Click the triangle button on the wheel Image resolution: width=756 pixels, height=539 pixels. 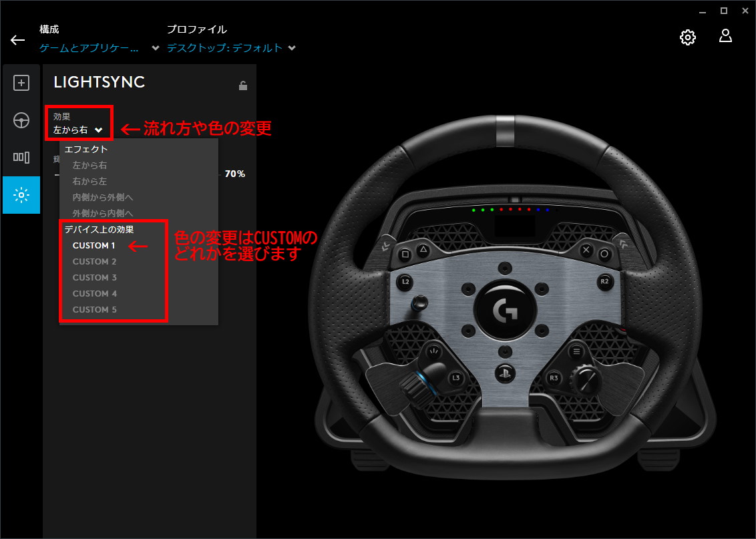click(423, 249)
